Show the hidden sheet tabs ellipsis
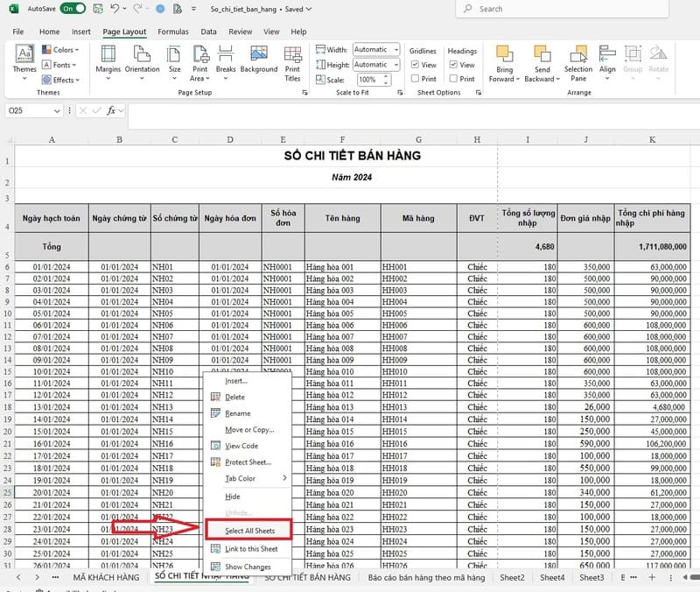 click(55, 577)
